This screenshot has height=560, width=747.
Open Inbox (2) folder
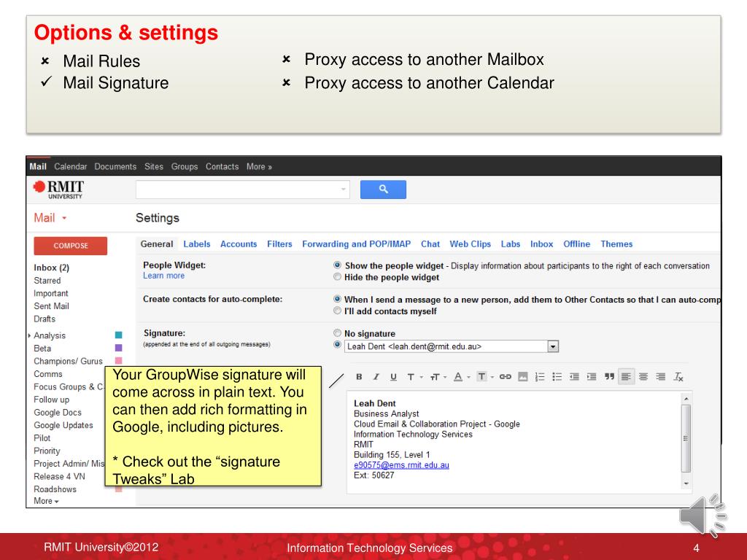52,268
